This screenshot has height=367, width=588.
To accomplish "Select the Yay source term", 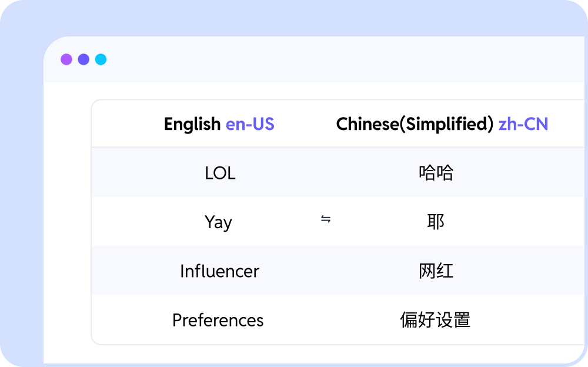I will click(x=218, y=222).
